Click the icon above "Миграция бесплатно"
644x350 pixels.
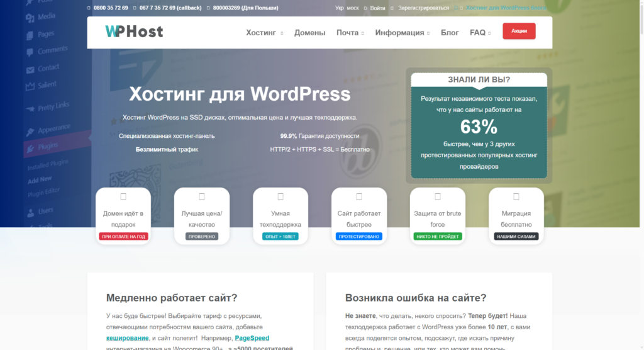click(x=516, y=196)
